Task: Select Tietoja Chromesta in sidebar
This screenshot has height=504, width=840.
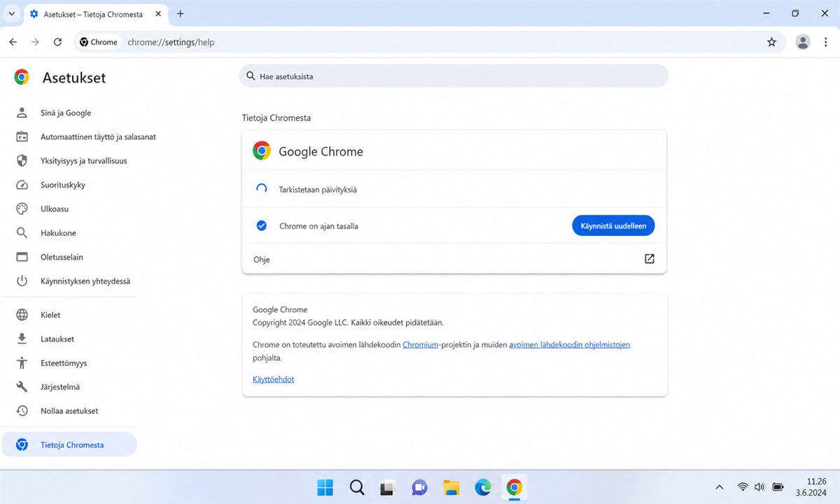Action: click(x=69, y=444)
